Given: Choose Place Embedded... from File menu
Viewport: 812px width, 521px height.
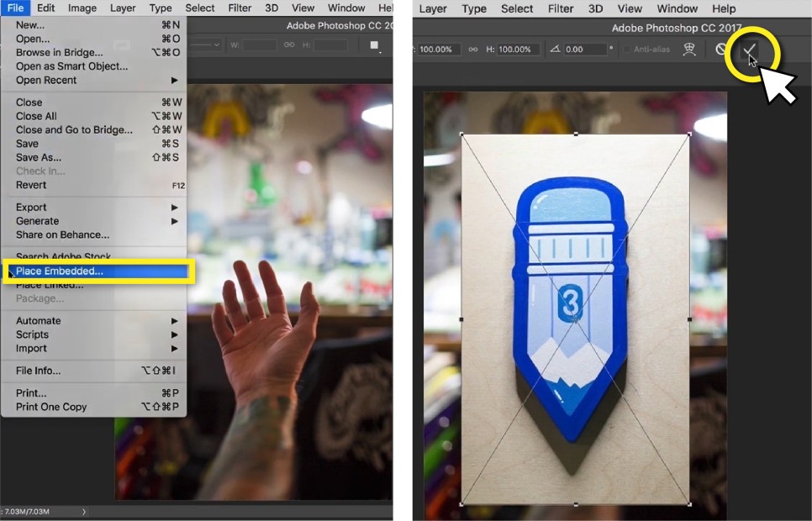Looking at the screenshot, I should [x=98, y=271].
